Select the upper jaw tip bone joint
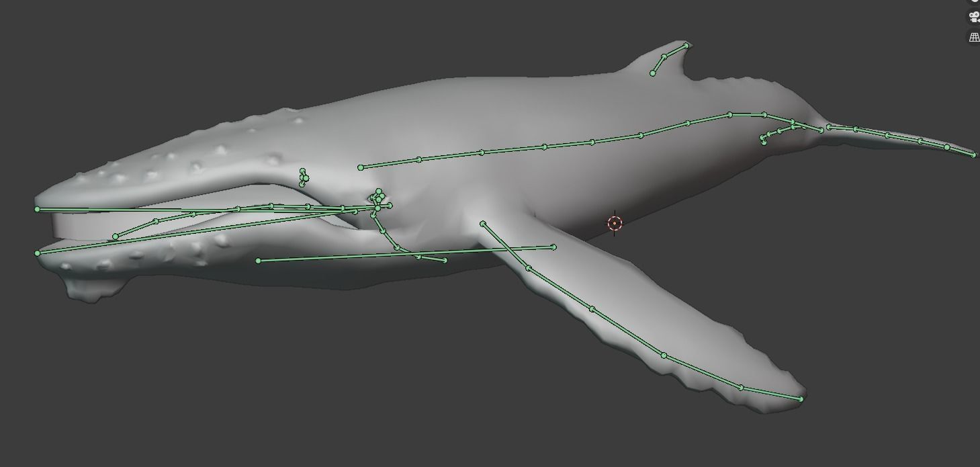 tap(37, 210)
